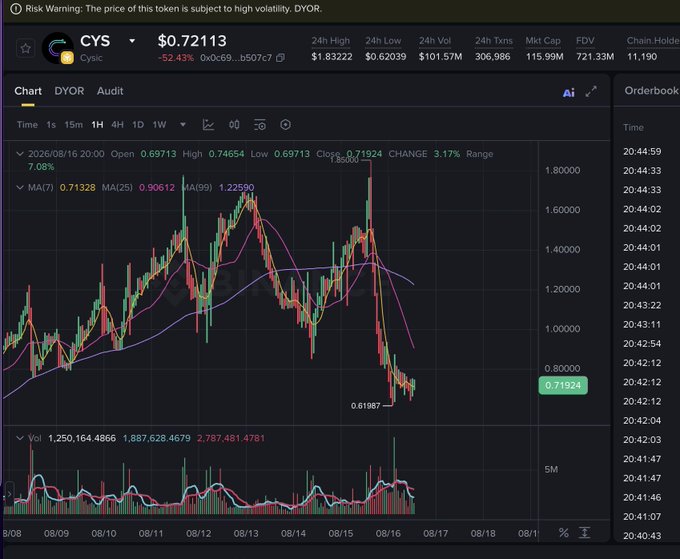Click the 0.61987 chart low marker

pos(366,406)
